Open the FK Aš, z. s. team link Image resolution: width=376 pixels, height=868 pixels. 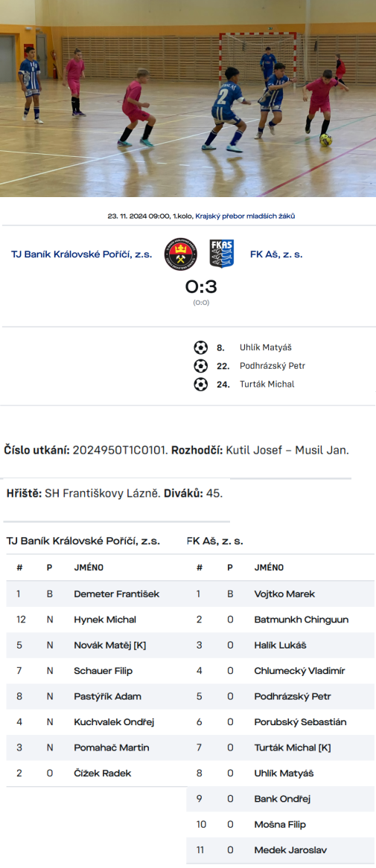276,254
